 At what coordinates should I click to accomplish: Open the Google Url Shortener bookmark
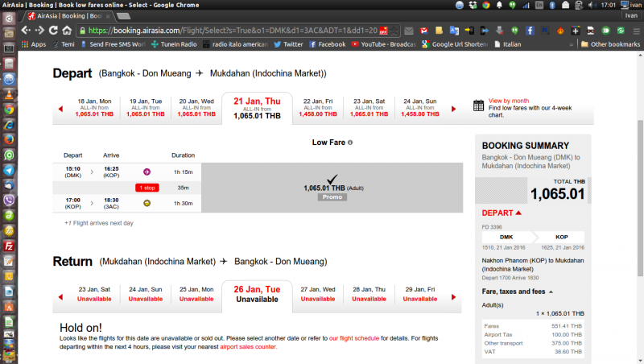click(455, 44)
